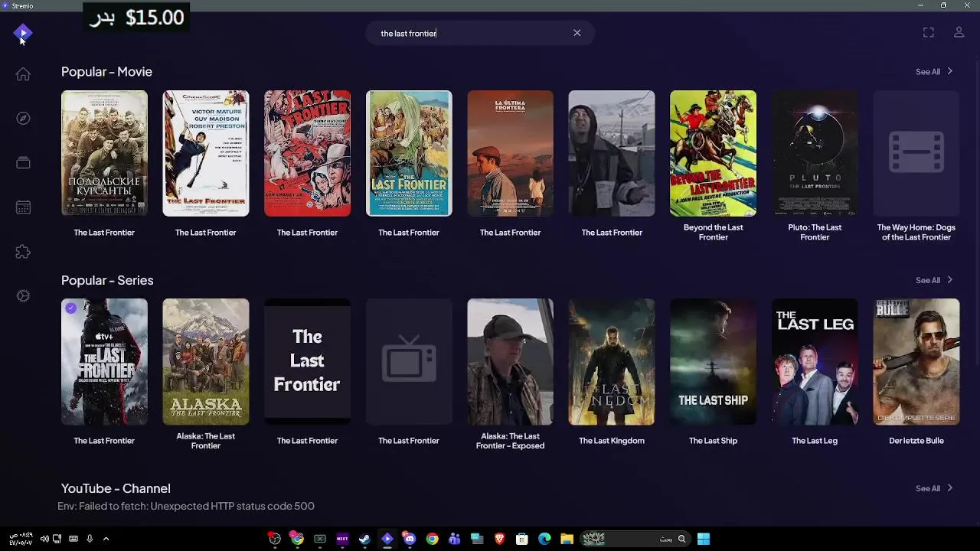
Task: Open Alaska: The Last Frontier series poster
Action: pos(206,362)
